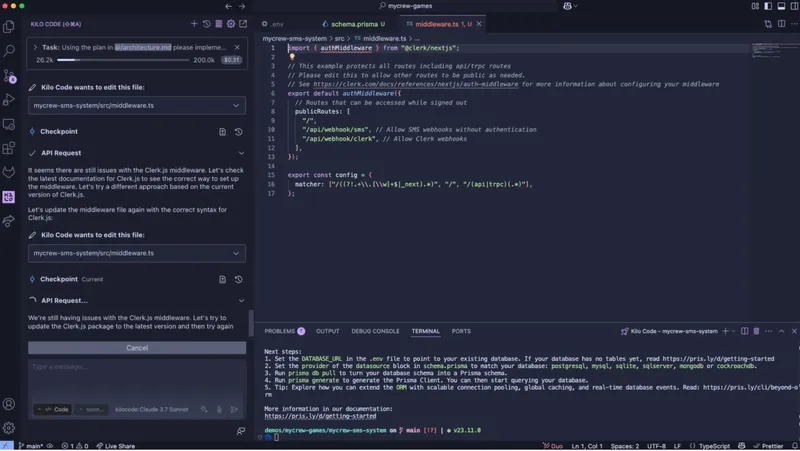800x451 pixels.
Task: Open the Search view in activity bar
Action: click(9, 51)
